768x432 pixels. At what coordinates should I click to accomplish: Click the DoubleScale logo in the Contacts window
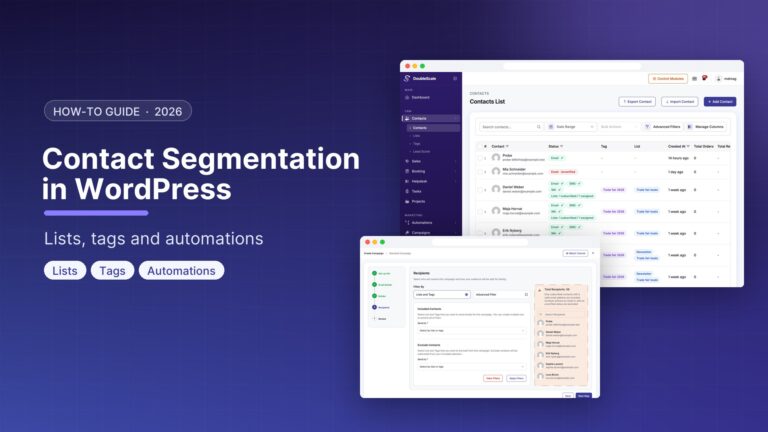(x=407, y=78)
